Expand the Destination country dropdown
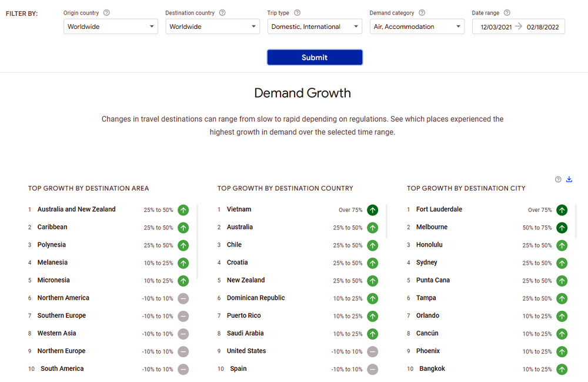Image resolution: width=588 pixels, height=382 pixels. click(x=212, y=26)
